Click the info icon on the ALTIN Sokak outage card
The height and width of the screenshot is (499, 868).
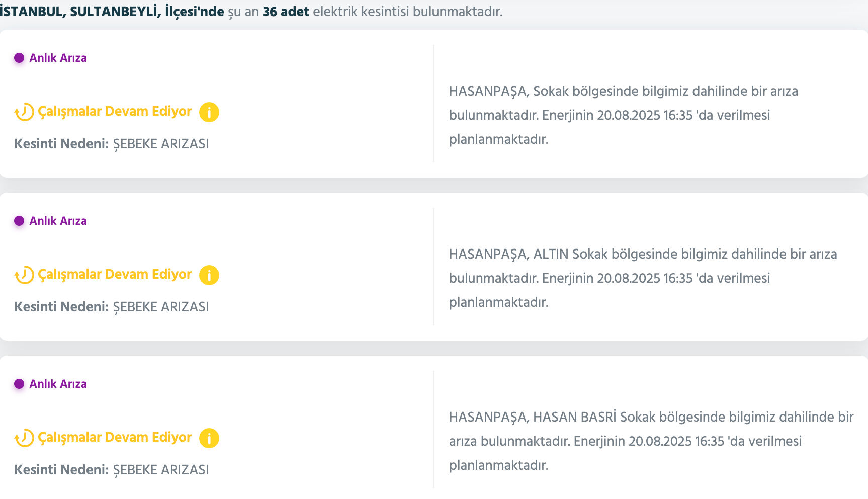[x=209, y=275]
